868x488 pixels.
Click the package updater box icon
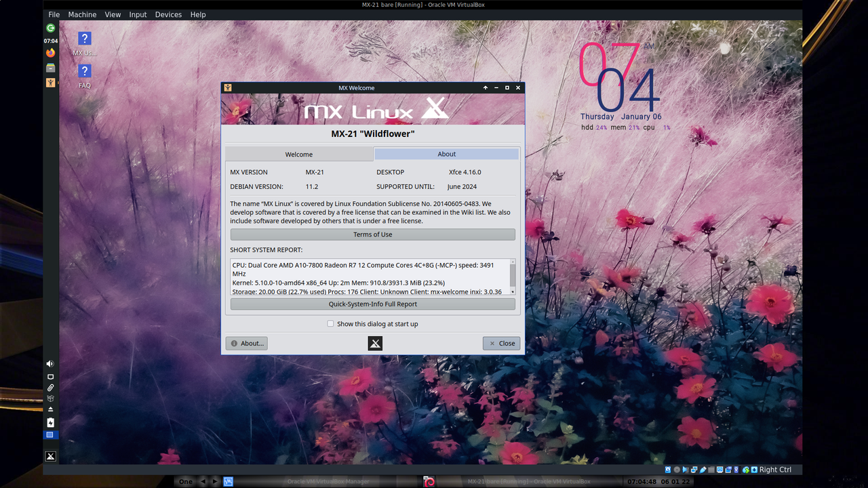click(50, 399)
